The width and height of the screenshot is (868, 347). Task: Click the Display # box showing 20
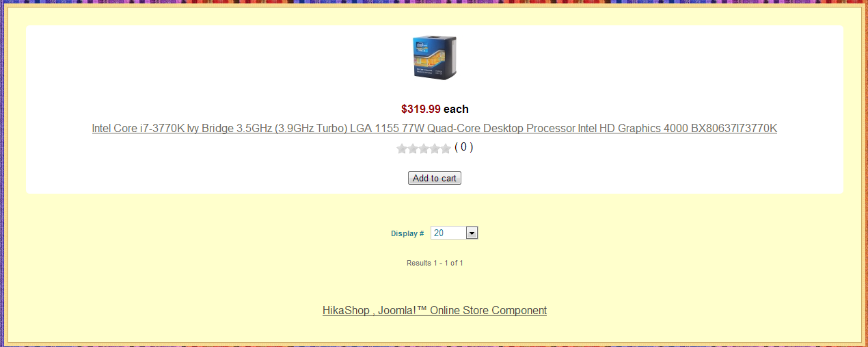tap(455, 233)
